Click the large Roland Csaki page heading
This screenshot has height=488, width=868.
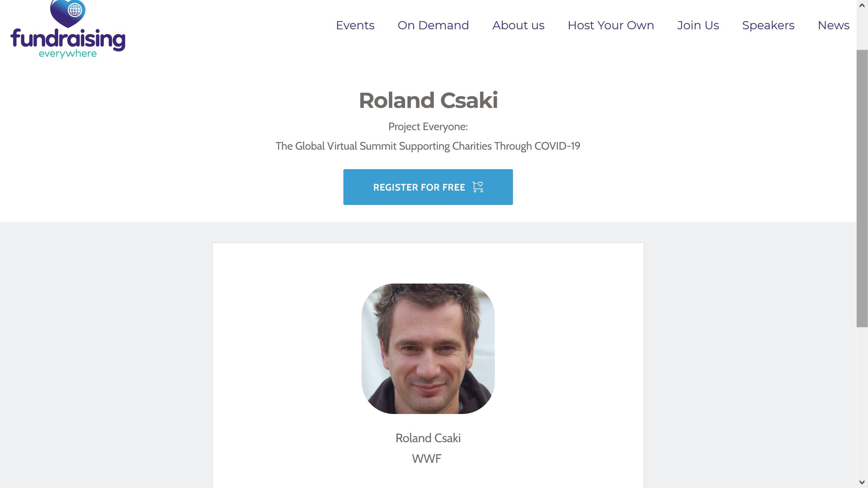pyautogui.click(x=428, y=100)
